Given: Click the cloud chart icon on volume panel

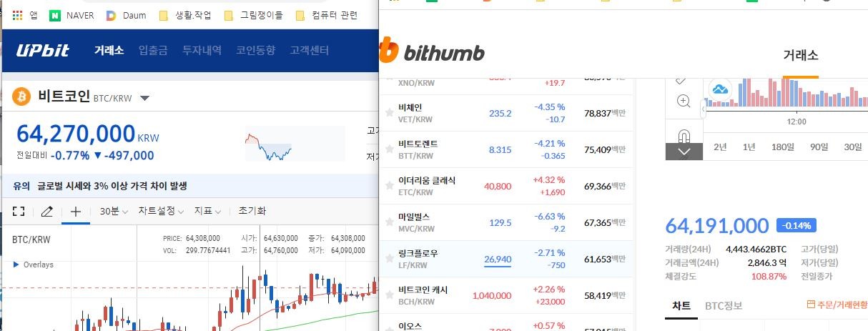Looking at the screenshot, I should (719, 89).
